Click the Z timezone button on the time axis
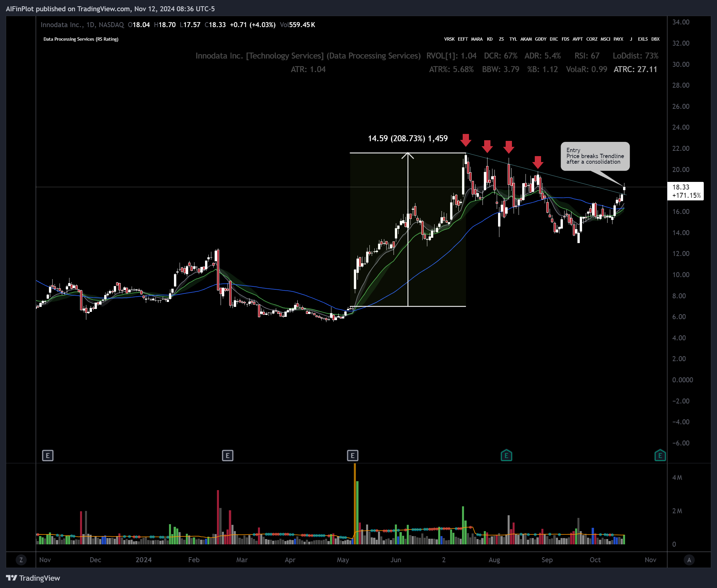Screen dimensions: 717x588 pyautogui.click(x=21, y=560)
